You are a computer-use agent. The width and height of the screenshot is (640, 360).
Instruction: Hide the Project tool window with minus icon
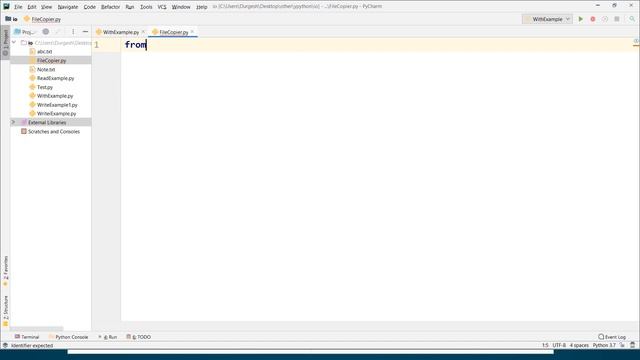pos(85,32)
